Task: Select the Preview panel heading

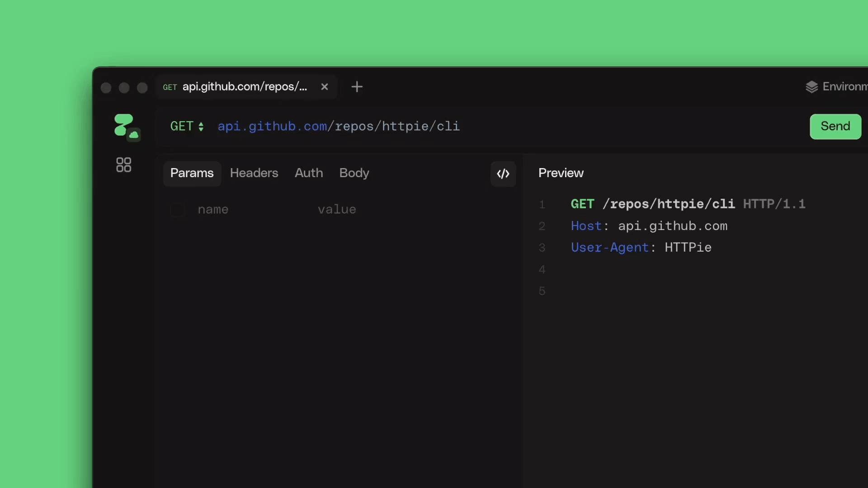Action: click(561, 173)
